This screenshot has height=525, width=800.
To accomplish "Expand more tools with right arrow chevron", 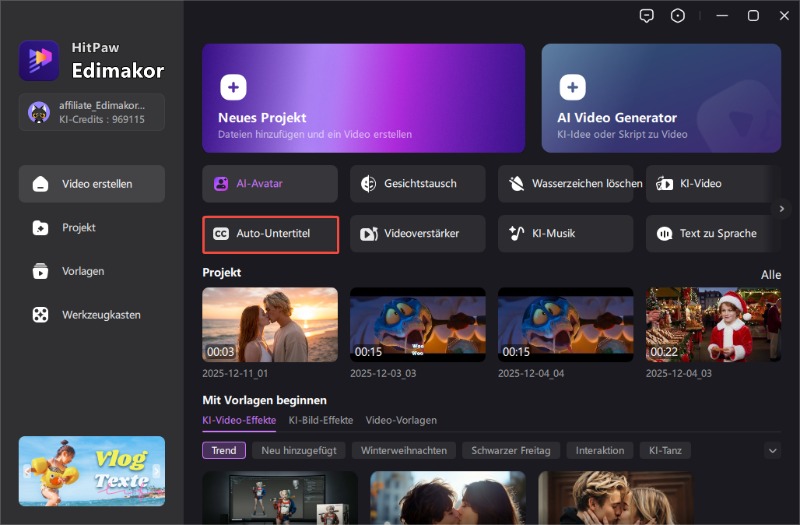I will click(x=781, y=208).
